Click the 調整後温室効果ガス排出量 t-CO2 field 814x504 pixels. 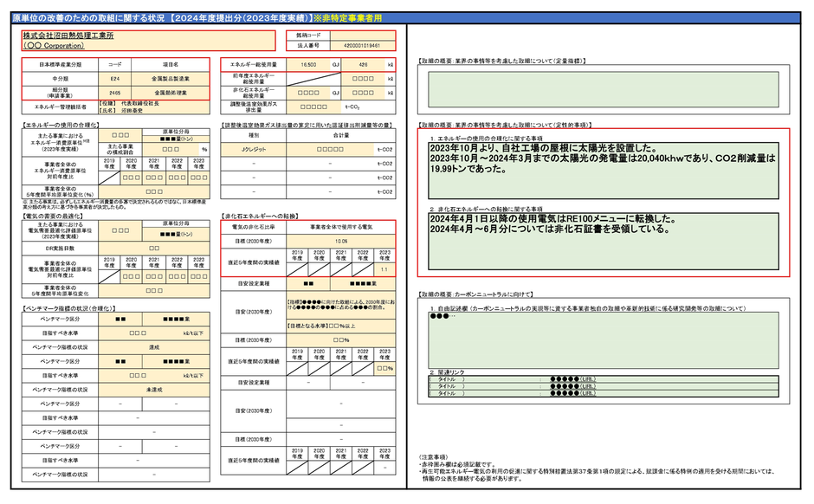pyautogui.click(x=314, y=107)
